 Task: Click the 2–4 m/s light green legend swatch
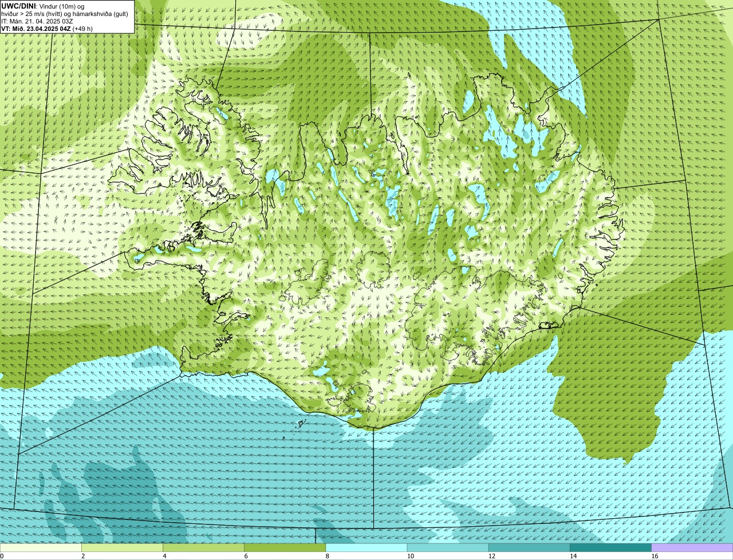(123, 547)
